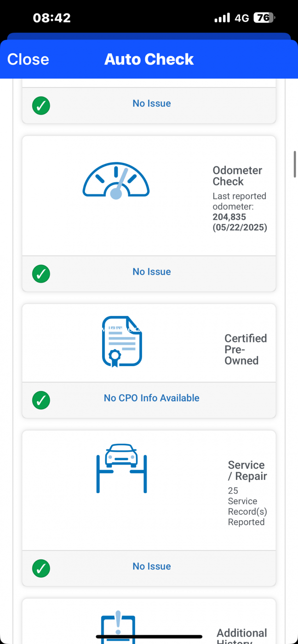Open No Issue link in topmost card

click(x=152, y=103)
